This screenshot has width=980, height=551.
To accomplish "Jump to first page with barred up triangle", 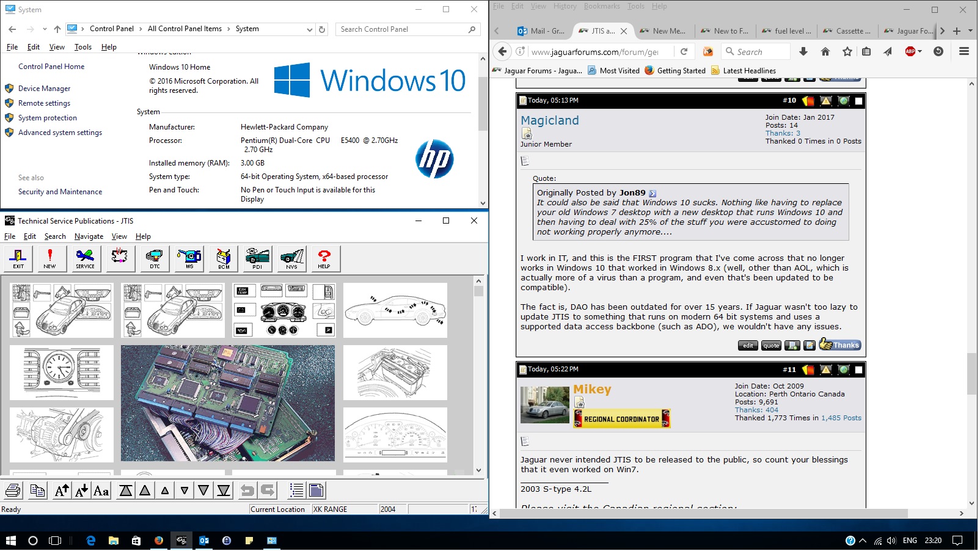I will click(x=126, y=491).
